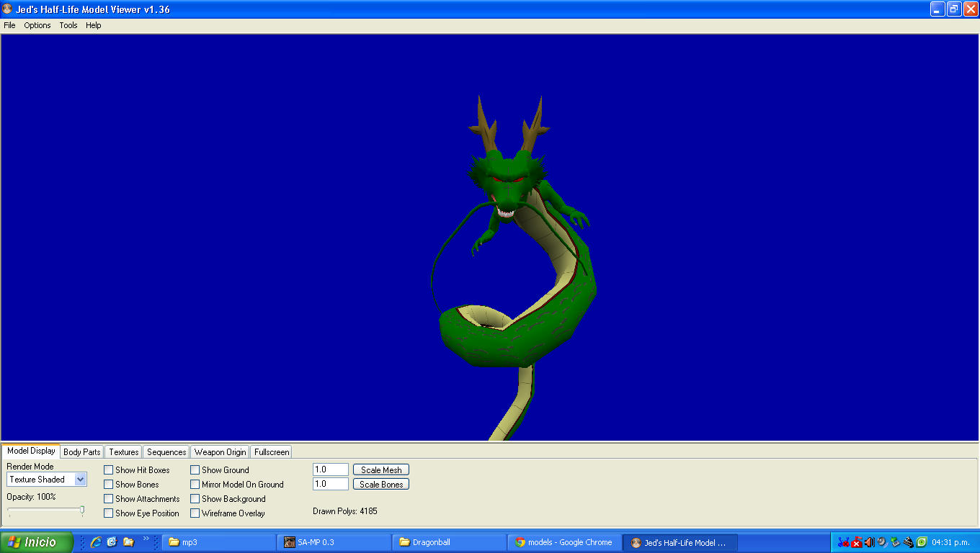Open the Render Mode dropdown

pyautogui.click(x=47, y=480)
